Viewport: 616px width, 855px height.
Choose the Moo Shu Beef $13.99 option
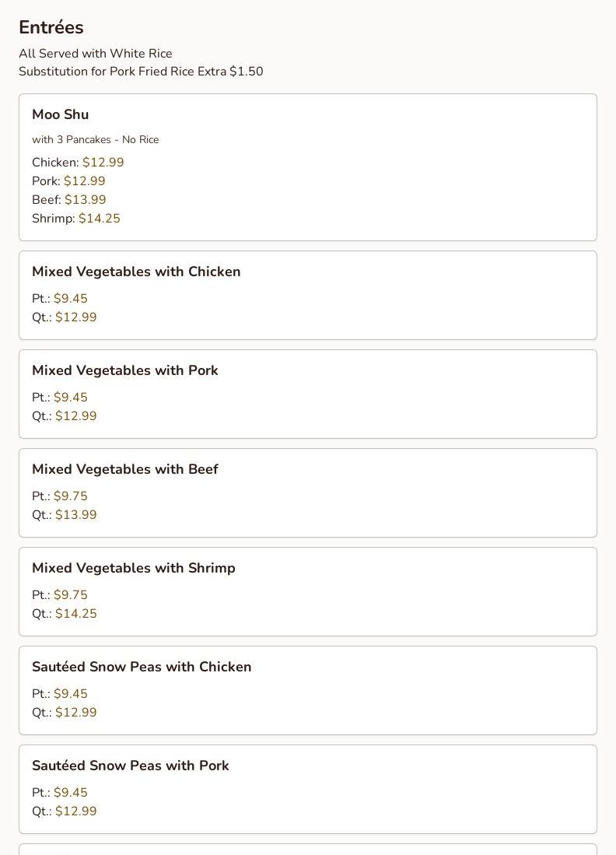click(85, 200)
